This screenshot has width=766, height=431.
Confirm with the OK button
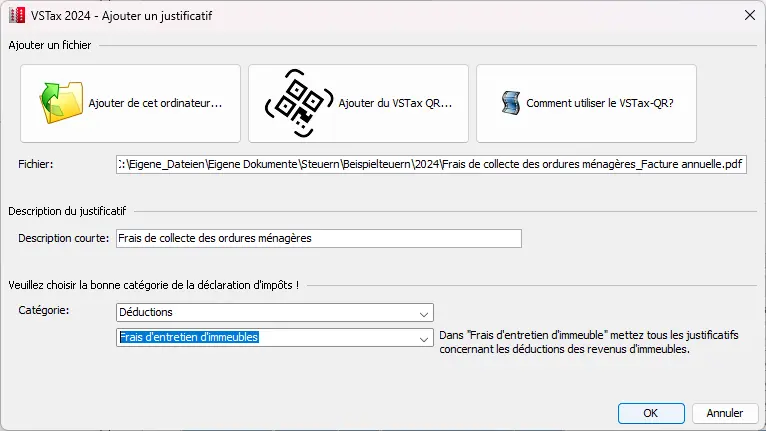coord(650,413)
